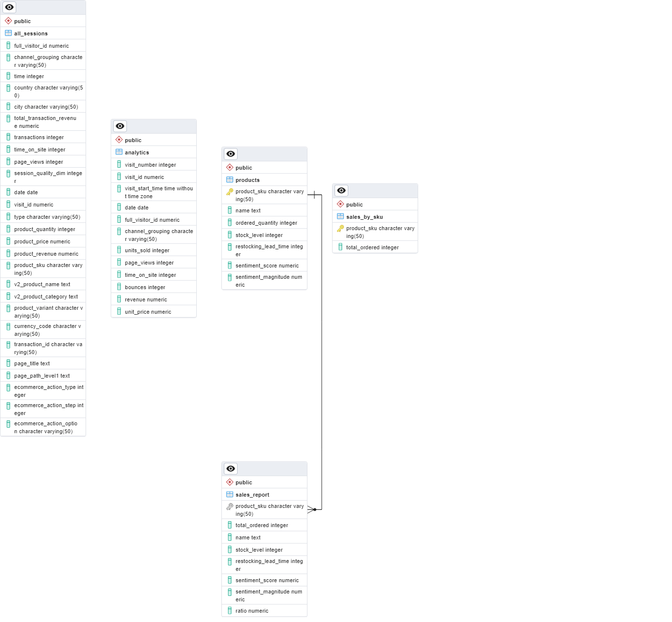The height and width of the screenshot is (622, 672).
Task: Select the sales_by_sku table header
Action: coord(365,216)
